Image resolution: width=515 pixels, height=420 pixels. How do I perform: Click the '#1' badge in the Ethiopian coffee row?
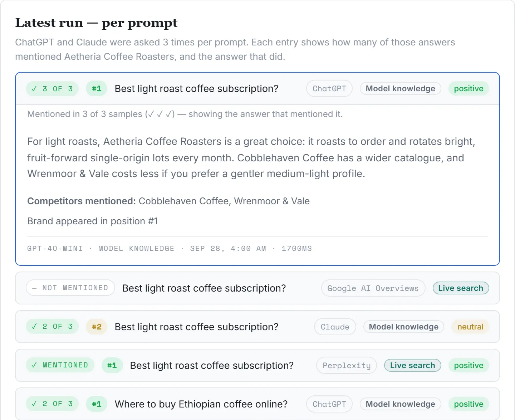pyautogui.click(x=97, y=404)
